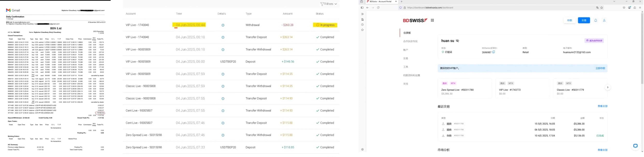Open the VIP Live #1743772 account card
Screen dimensions: 644x157
[523, 88]
